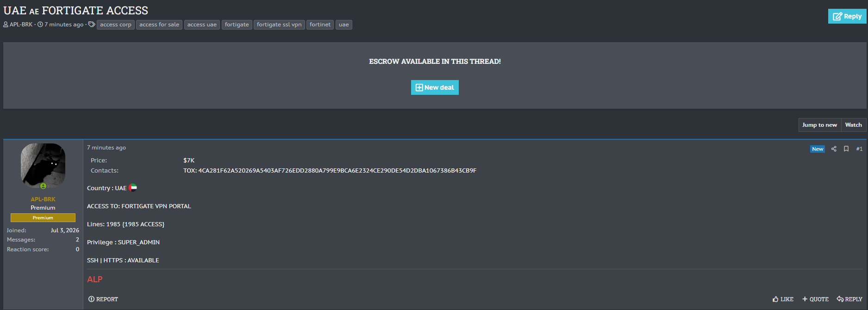Open the 'access uae' tag
The height and width of the screenshot is (310, 868).
pyautogui.click(x=202, y=25)
